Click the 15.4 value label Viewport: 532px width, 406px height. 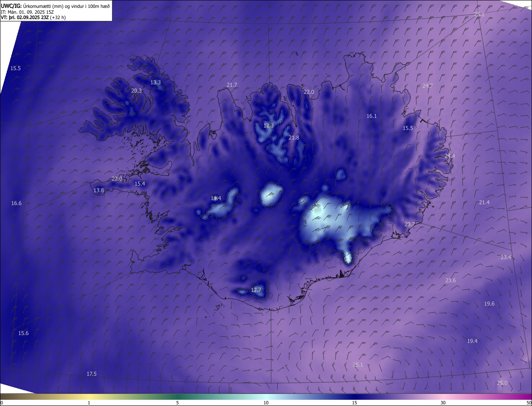coord(140,183)
